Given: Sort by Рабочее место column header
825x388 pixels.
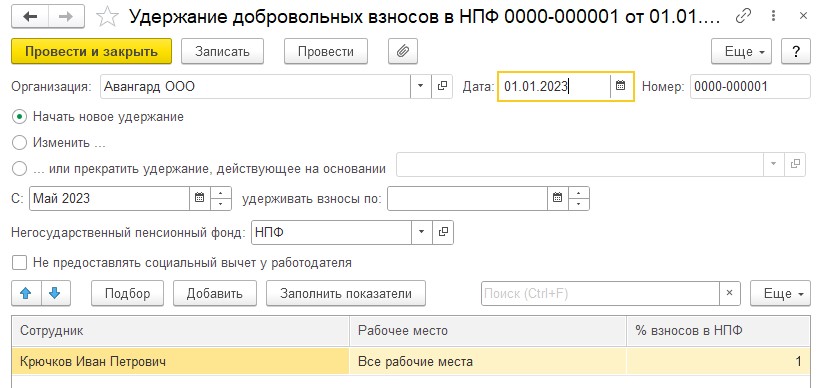Looking at the screenshot, I should coord(488,331).
